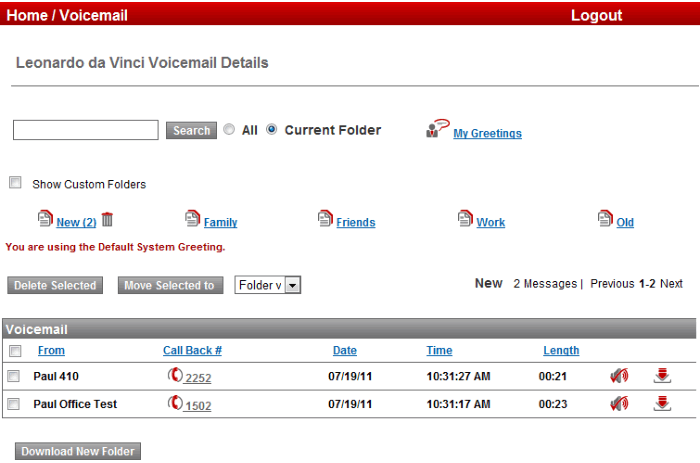Click the 10:31:17 AM time cell

coord(458,404)
